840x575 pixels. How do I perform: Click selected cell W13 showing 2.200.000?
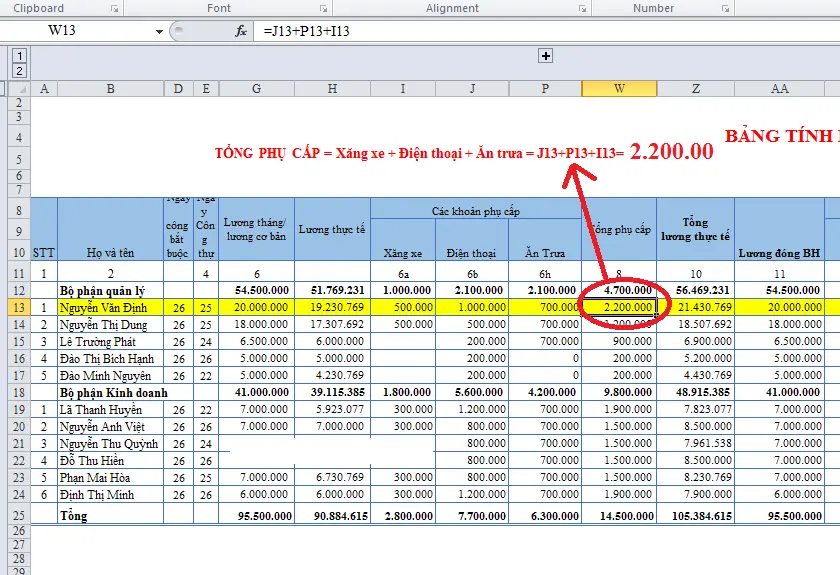click(619, 308)
